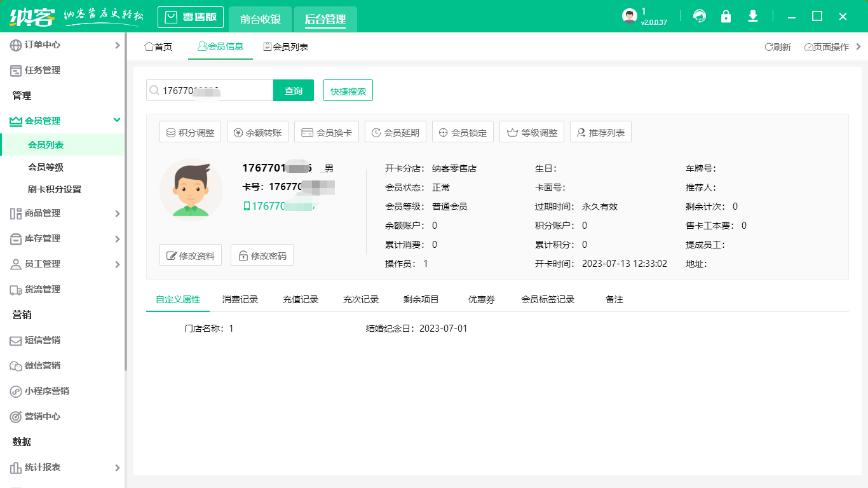Expand the 商品管理 submenu
This screenshot has width=868, height=488.
click(44, 213)
